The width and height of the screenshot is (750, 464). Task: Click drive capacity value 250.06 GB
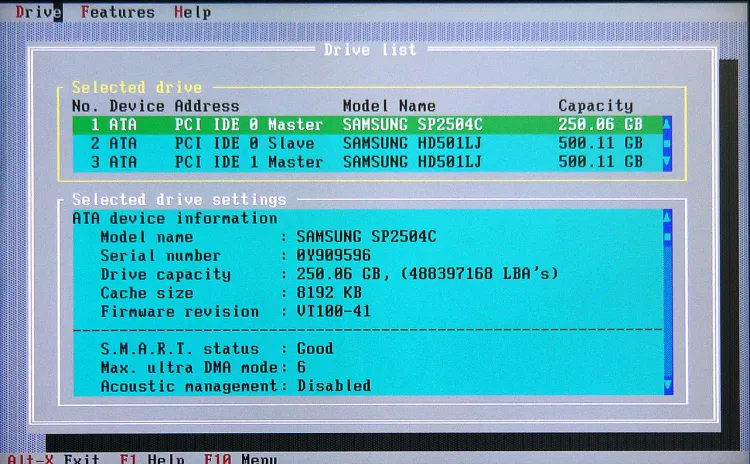click(339, 274)
